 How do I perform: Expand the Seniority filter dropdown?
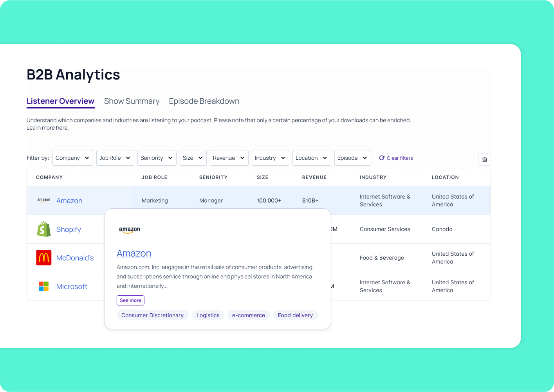[157, 158]
